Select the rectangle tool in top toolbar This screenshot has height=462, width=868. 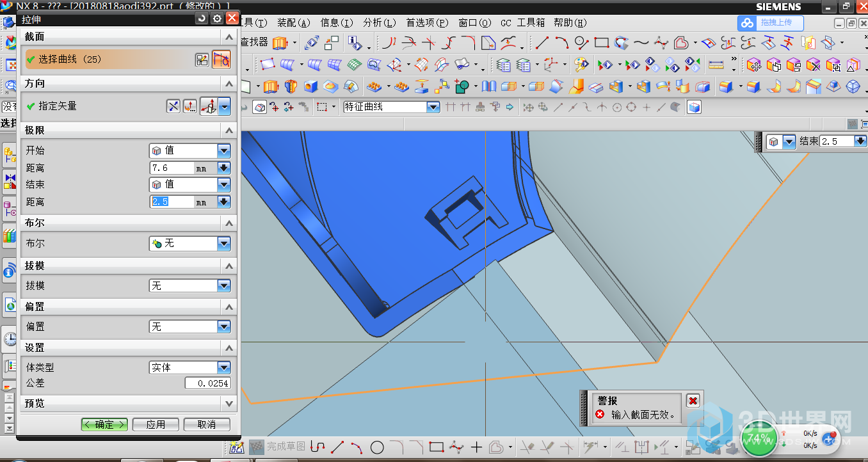[x=601, y=43]
